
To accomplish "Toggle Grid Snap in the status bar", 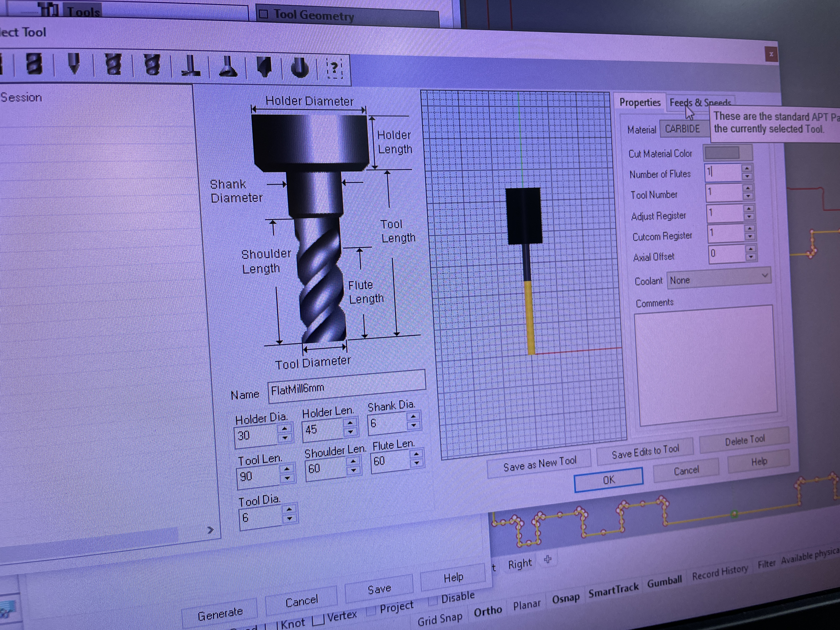I will (440, 620).
